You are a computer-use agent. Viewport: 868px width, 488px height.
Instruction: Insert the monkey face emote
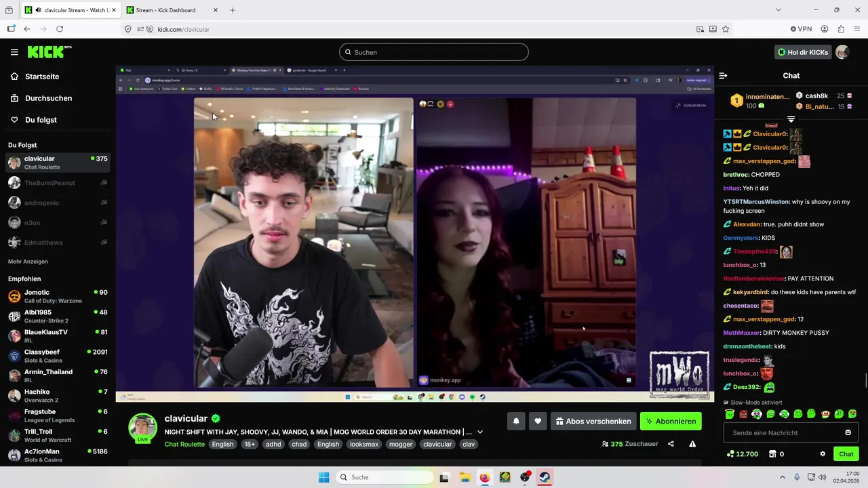pos(825,414)
